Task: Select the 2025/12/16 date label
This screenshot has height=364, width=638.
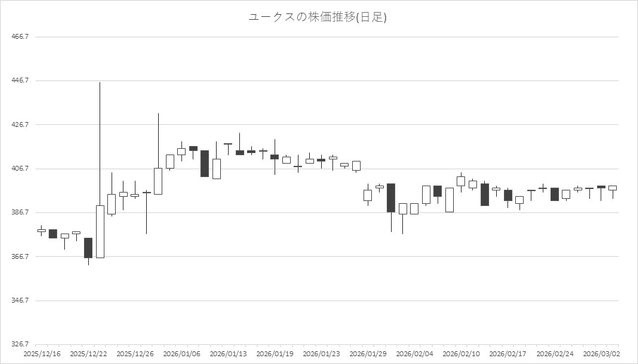Action: pyautogui.click(x=42, y=353)
